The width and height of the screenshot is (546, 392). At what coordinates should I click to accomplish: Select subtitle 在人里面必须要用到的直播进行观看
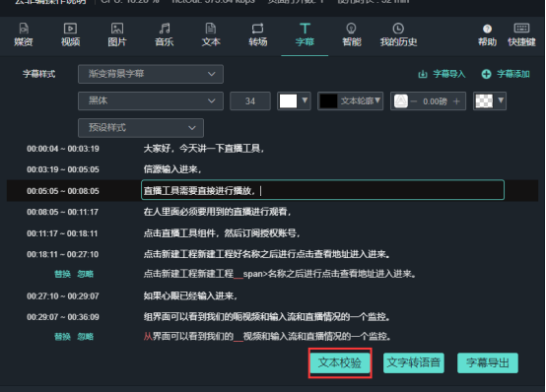[217, 212]
